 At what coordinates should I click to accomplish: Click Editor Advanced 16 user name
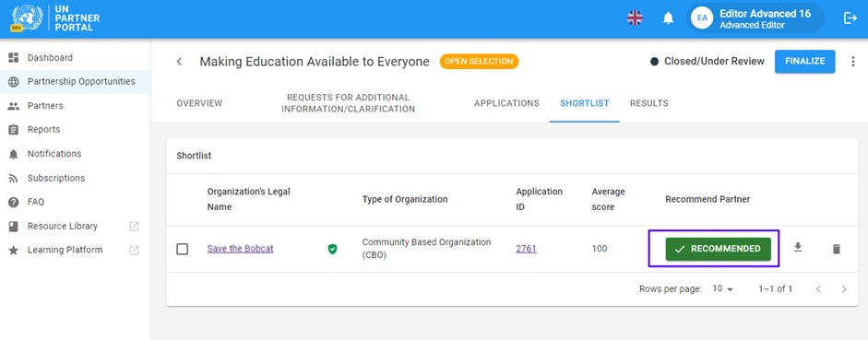click(765, 14)
